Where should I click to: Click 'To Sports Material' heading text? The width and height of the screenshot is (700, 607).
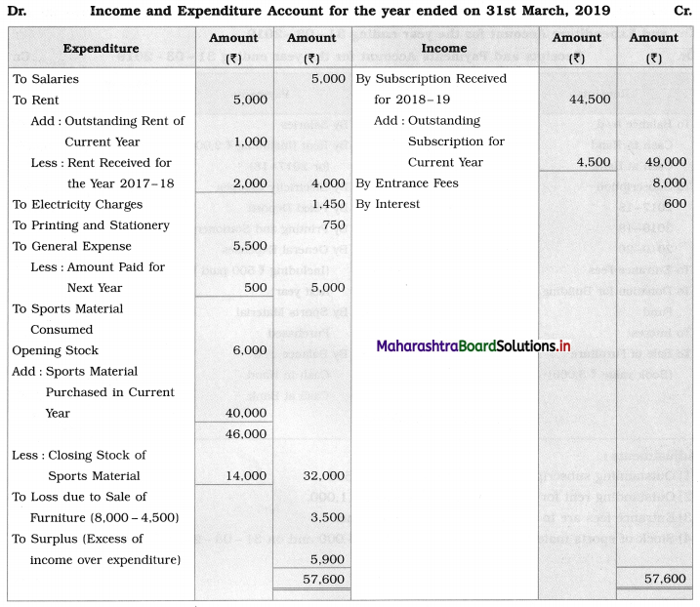(x=67, y=308)
